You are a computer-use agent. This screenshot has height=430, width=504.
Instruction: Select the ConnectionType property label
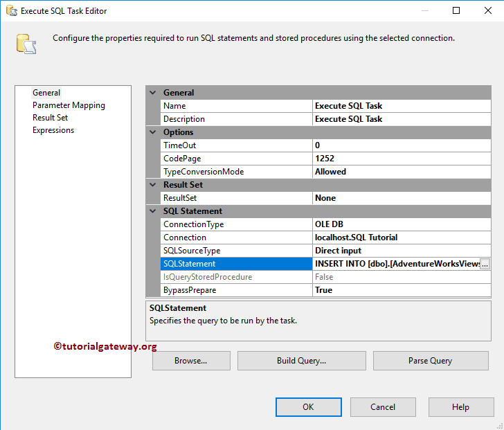[236, 224]
